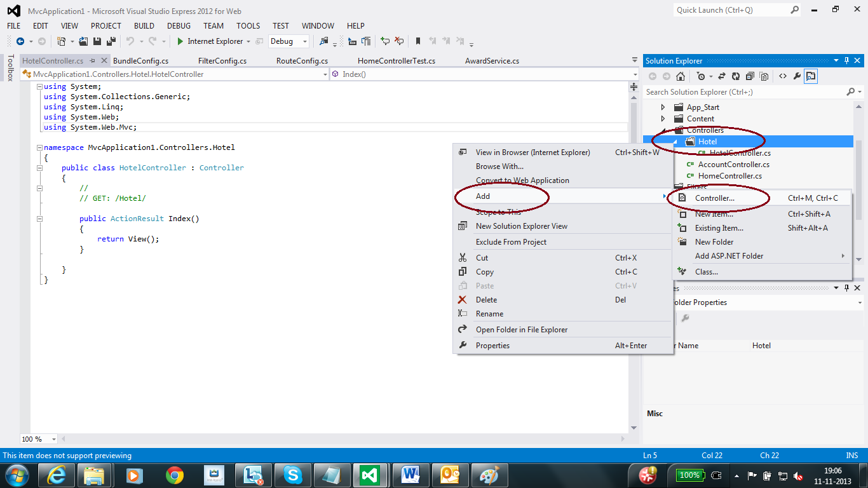Open the active files list dropdown arrow
This screenshot has height=488, width=868.
click(x=634, y=60)
